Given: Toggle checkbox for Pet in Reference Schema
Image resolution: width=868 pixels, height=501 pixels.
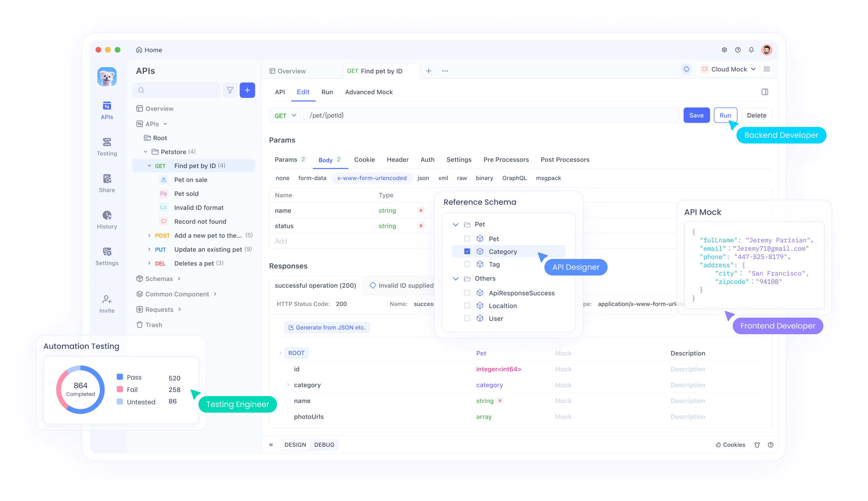Looking at the screenshot, I should pos(467,239).
